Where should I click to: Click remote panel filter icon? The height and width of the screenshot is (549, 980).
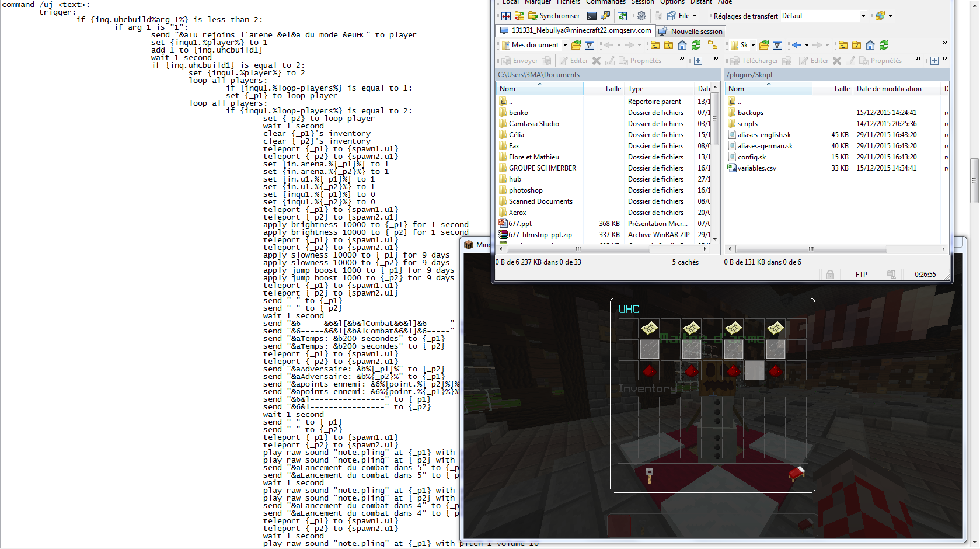[777, 45]
